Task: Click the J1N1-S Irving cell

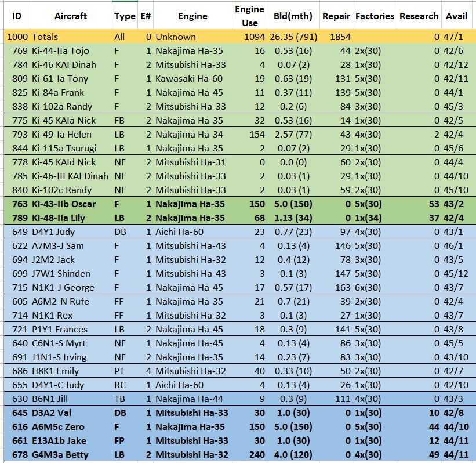Action: 71,357
